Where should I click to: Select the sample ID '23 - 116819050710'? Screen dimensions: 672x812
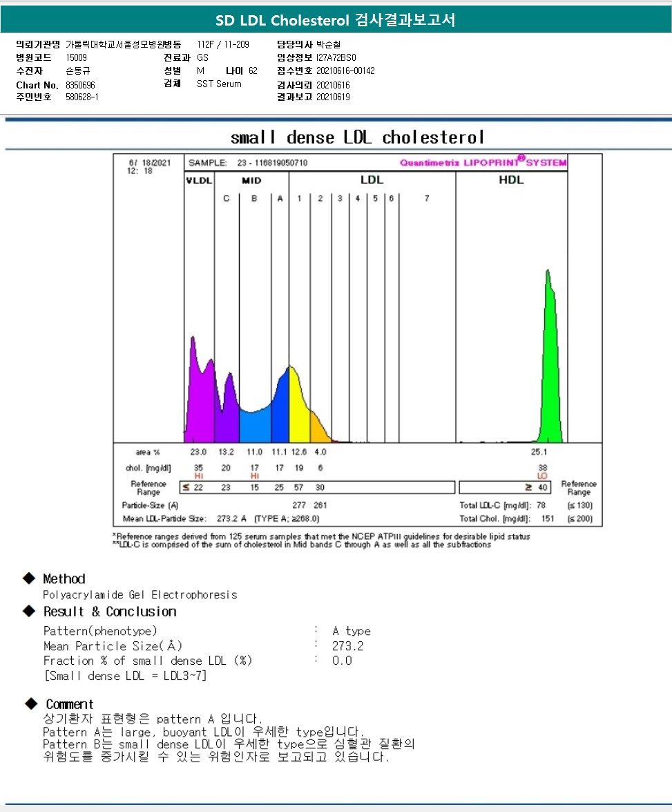(272, 162)
